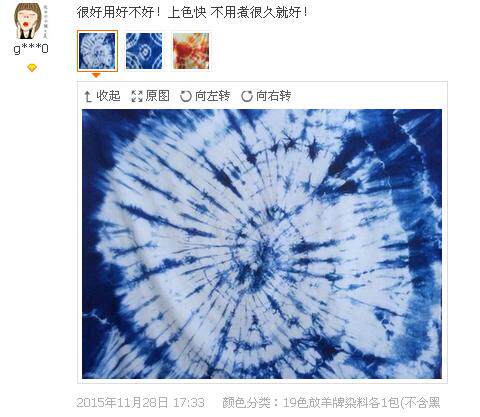The height and width of the screenshot is (417, 480).
Task: Click the review text 很好用好不好
Action: point(116,13)
